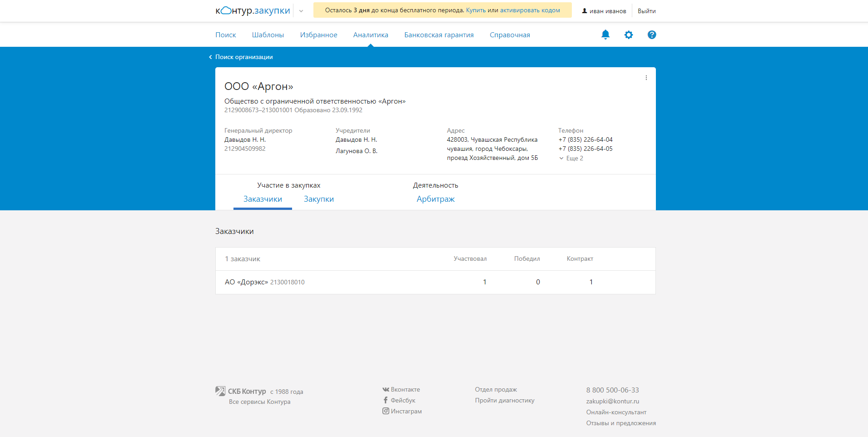Open general director Давыдов Н. Н.

[245, 139]
